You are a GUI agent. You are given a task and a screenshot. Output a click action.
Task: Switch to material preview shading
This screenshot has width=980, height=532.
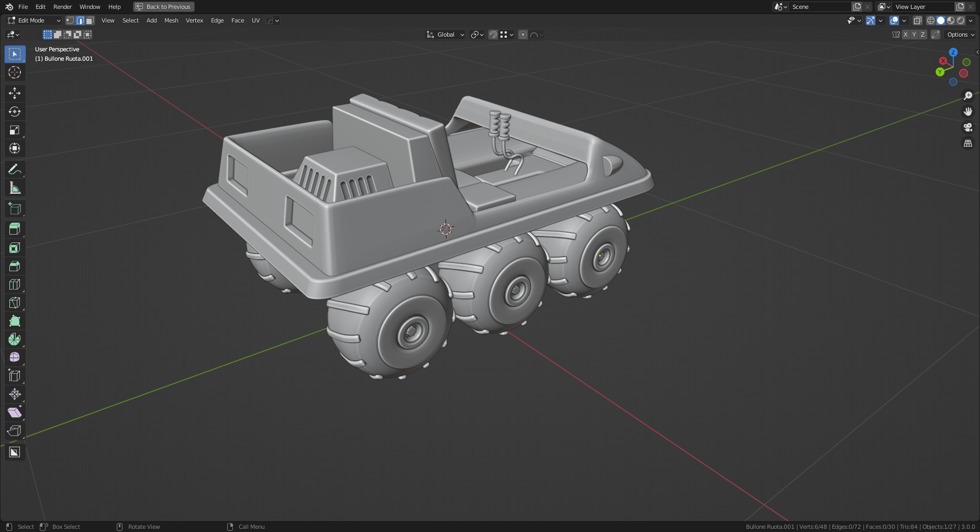coord(951,20)
